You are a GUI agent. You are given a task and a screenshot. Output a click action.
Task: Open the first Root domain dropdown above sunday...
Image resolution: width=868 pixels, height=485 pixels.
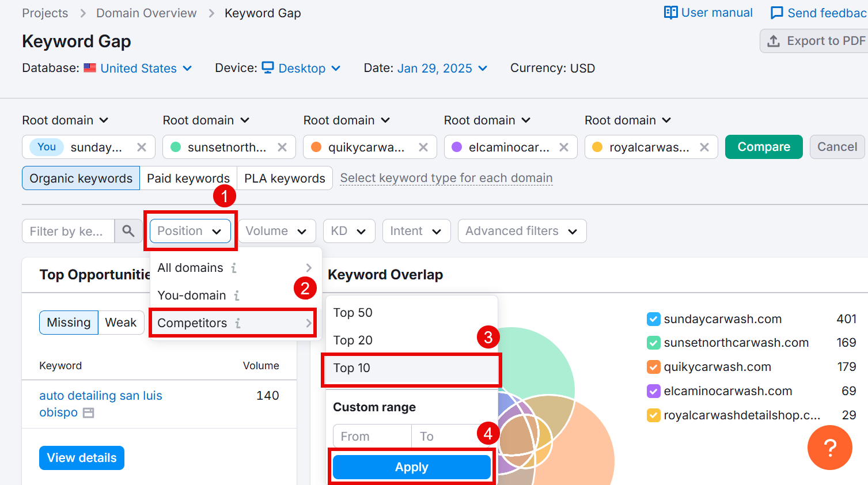65,120
